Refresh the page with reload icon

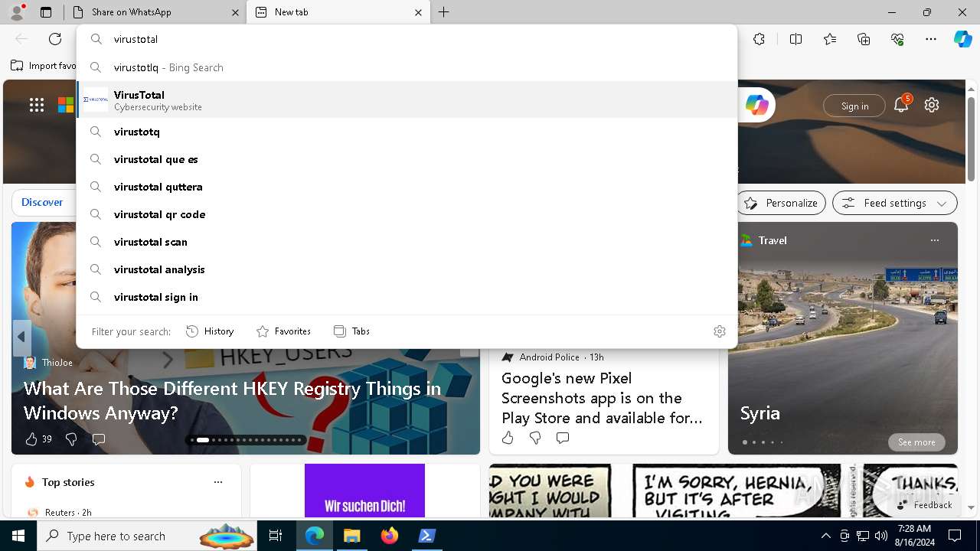pyautogui.click(x=55, y=39)
